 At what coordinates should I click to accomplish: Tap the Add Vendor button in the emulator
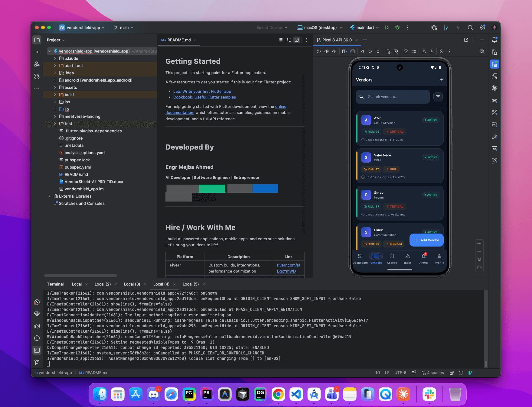pos(426,240)
